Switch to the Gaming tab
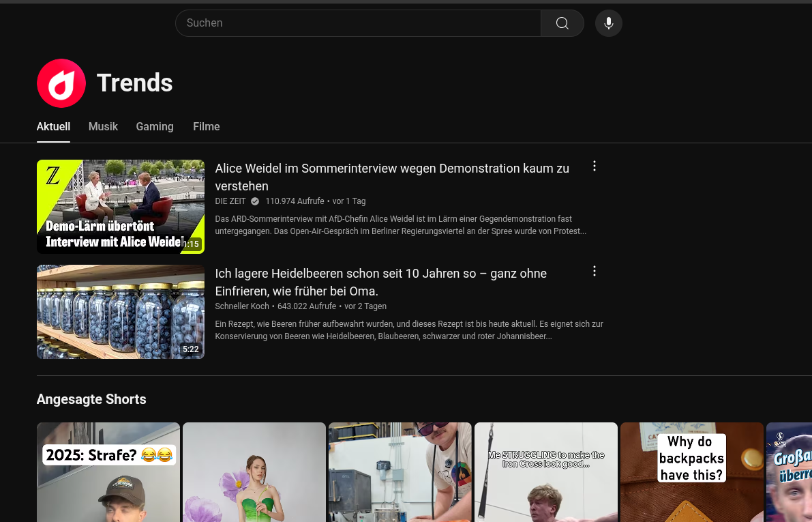Screen dimensions: 812x522 155,126
